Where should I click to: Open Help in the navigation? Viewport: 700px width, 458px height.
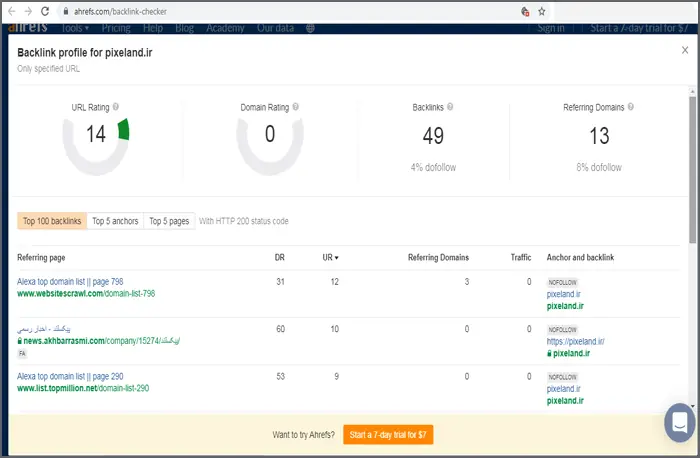[x=153, y=28]
